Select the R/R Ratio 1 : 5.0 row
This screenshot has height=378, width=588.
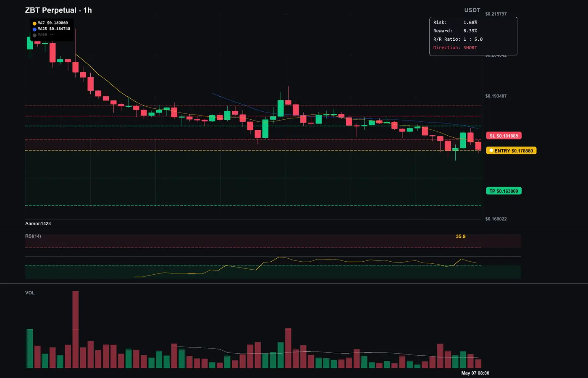(458, 39)
